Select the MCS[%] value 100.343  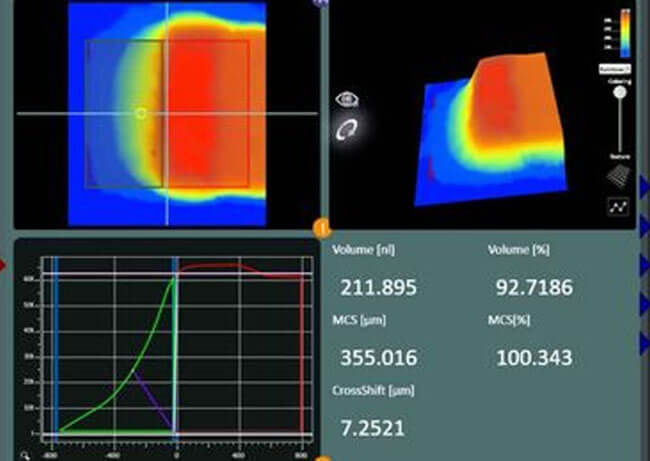(x=534, y=358)
